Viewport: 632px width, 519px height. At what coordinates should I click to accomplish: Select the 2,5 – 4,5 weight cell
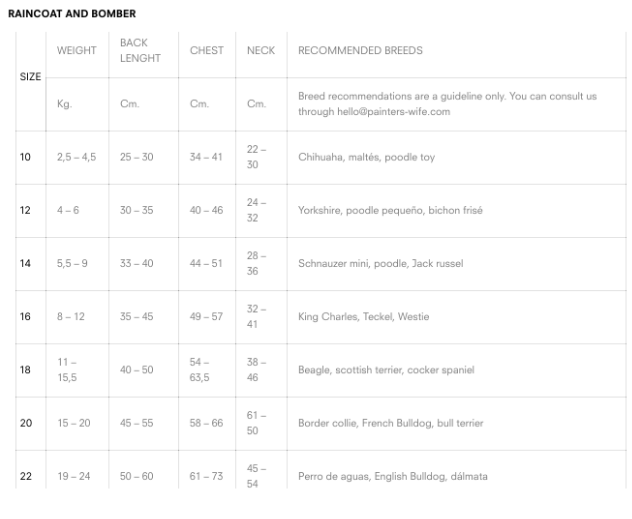(76, 157)
